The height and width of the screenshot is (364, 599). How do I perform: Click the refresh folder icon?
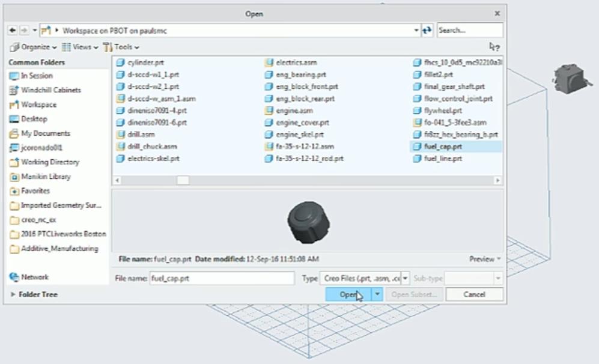click(427, 30)
